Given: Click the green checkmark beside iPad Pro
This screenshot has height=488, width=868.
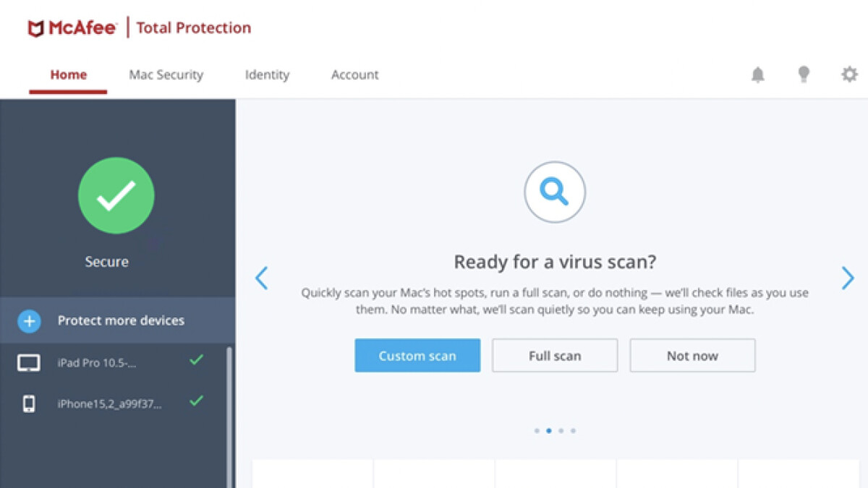Looking at the screenshot, I should 196,359.
